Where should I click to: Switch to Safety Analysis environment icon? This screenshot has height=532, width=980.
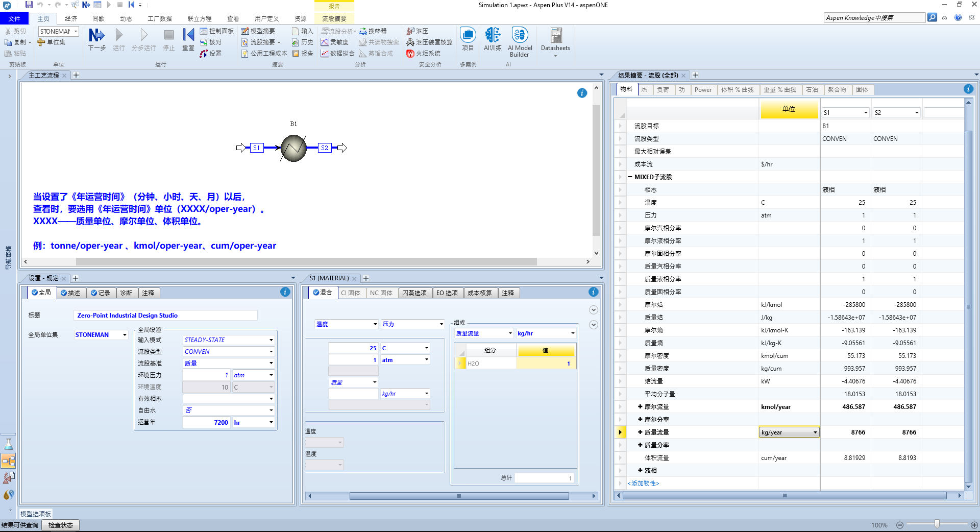coord(9,478)
